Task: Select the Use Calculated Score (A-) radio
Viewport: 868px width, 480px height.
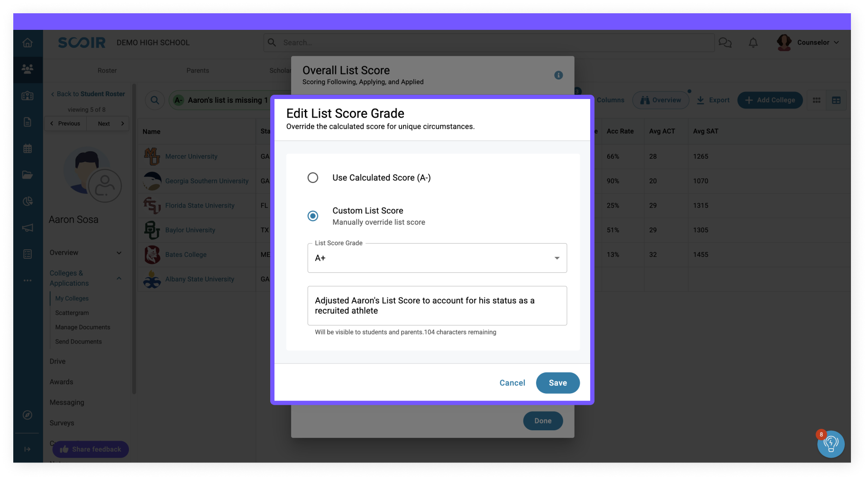Action: point(313,178)
